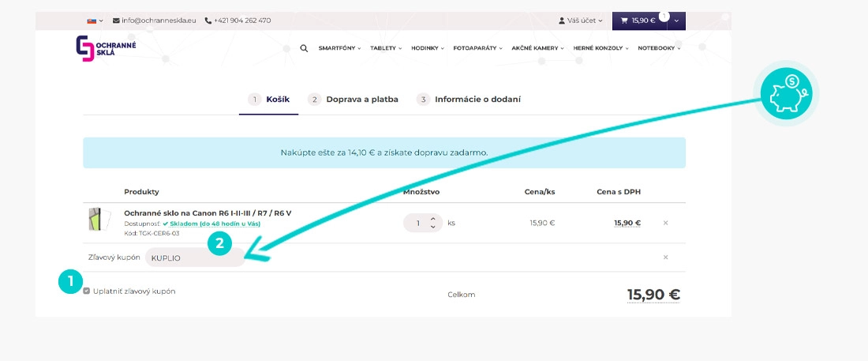Click the piggy bank savings icon
The width and height of the screenshot is (868, 361).
click(785, 94)
